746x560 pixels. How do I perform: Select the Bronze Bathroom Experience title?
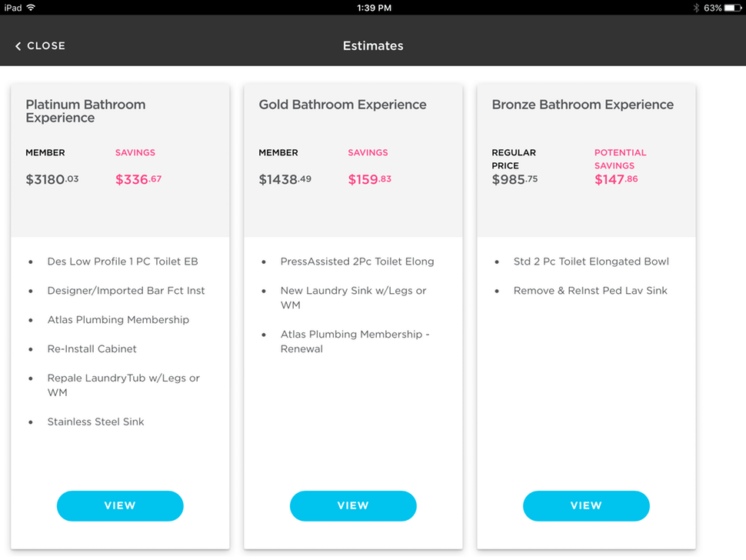[x=582, y=105]
